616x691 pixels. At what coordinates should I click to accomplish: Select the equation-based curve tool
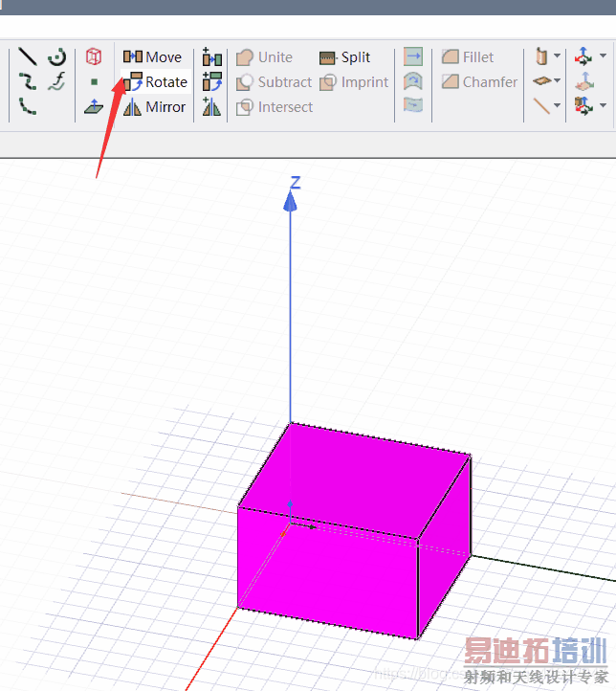pos(57,81)
